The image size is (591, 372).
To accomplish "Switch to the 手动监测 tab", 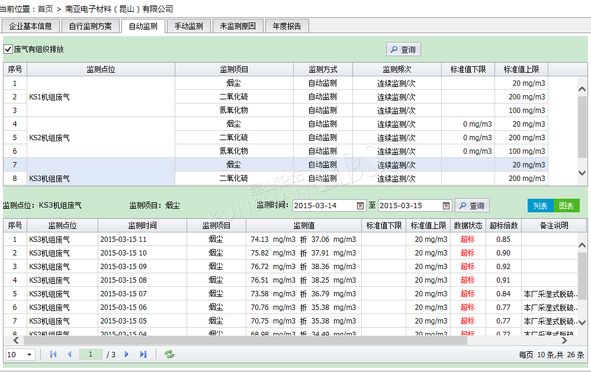I will point(188,26).
